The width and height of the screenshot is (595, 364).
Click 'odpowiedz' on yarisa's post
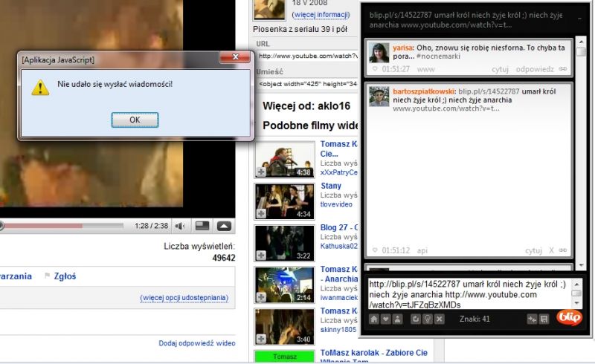coord(535,69)
